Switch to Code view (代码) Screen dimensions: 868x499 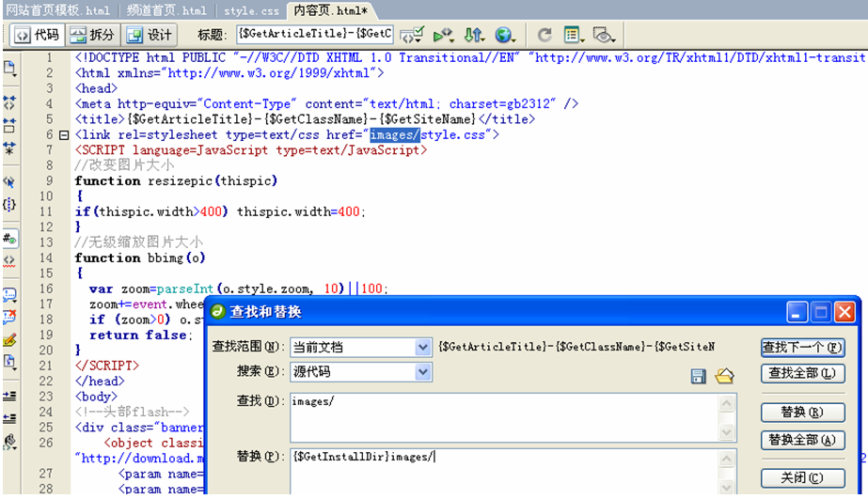click(37, 35)
